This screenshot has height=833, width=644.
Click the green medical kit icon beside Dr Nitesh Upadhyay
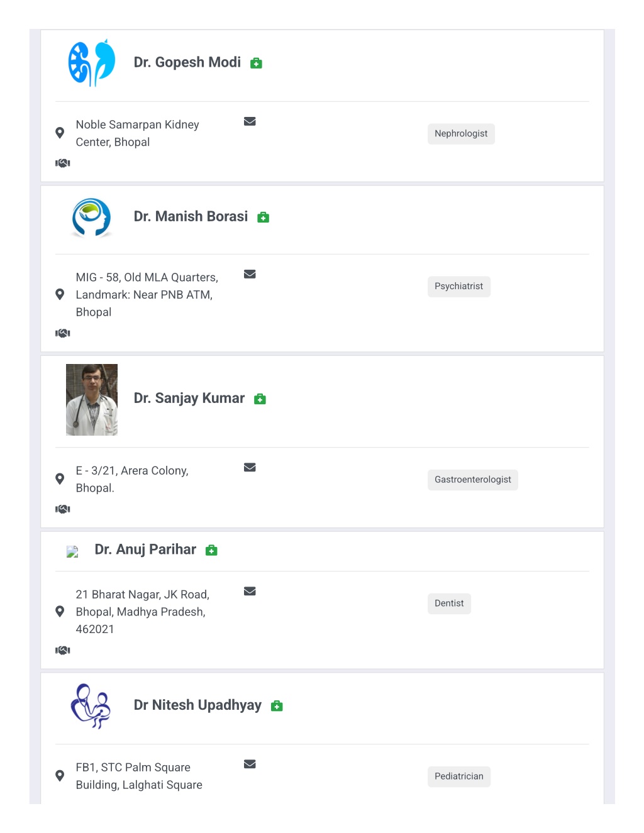pyautogui.click(x=277, y=706)
